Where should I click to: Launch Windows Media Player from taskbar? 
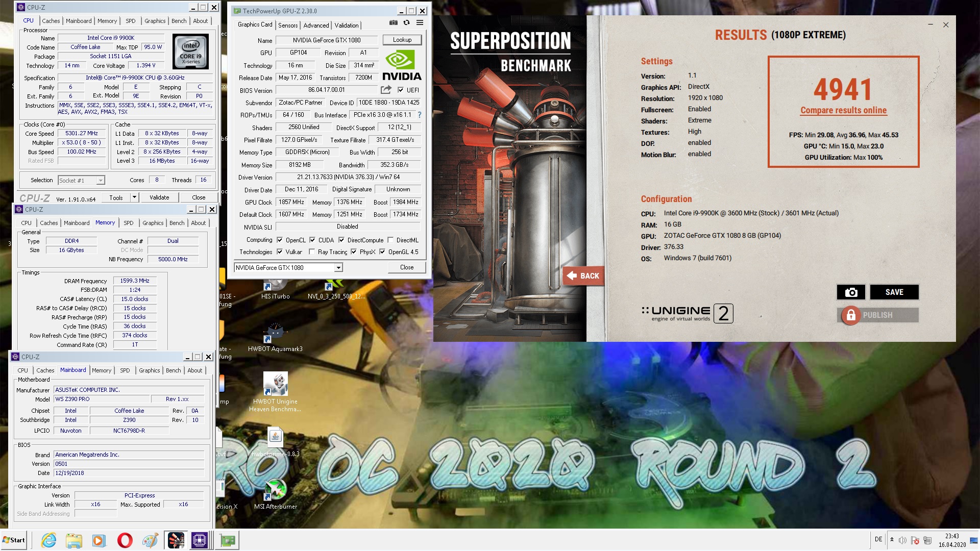99,540
